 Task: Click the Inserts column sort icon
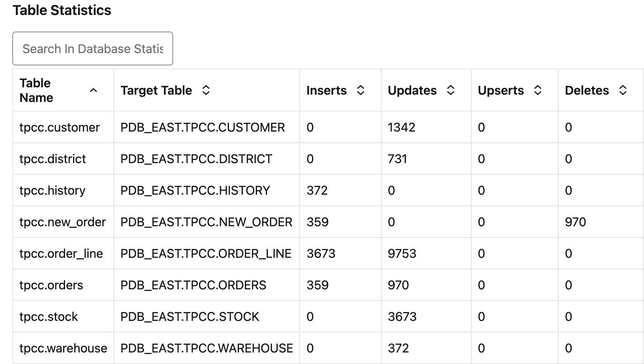click(360, 90)
